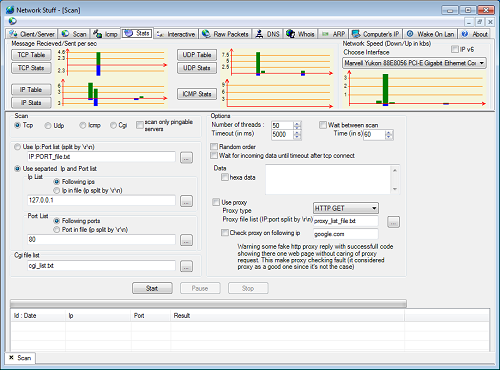Screen dimensions: 500x370
Task: Click the Network Stuff title bar icon
Action: 10,10
